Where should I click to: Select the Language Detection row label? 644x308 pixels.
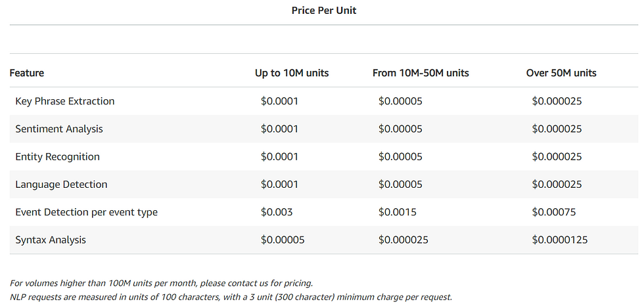pos(61,185)
